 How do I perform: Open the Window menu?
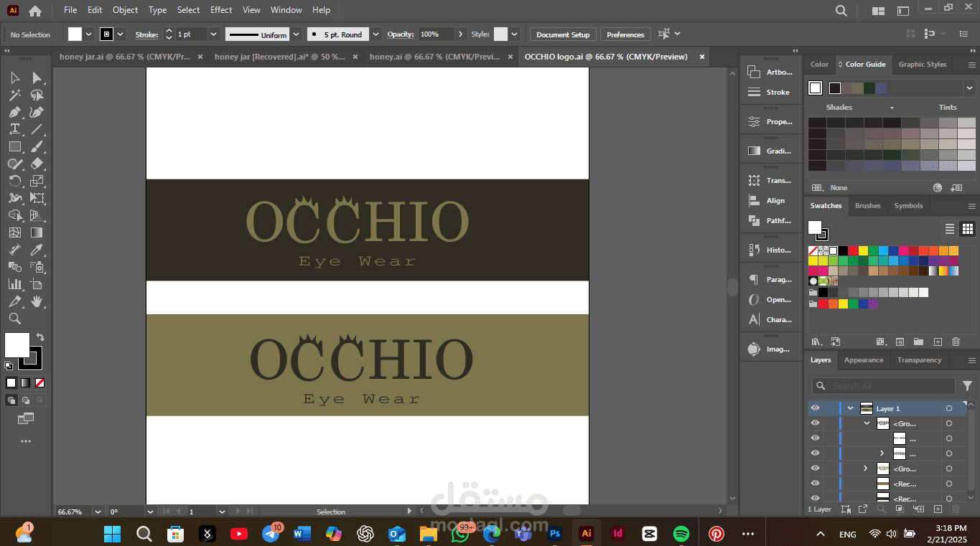pyautogui.click(x=286, y=10)
